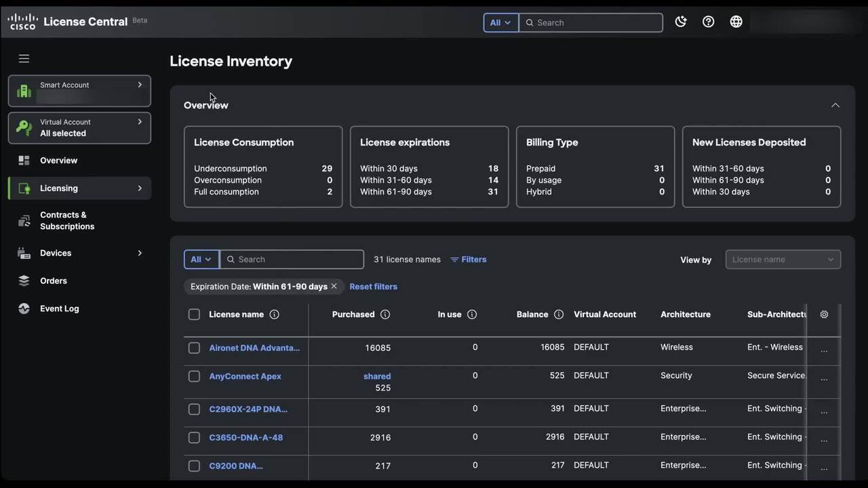868x488 pixels.
Task: Check the AnyConnect Apex row
Action: coord(194,376)
